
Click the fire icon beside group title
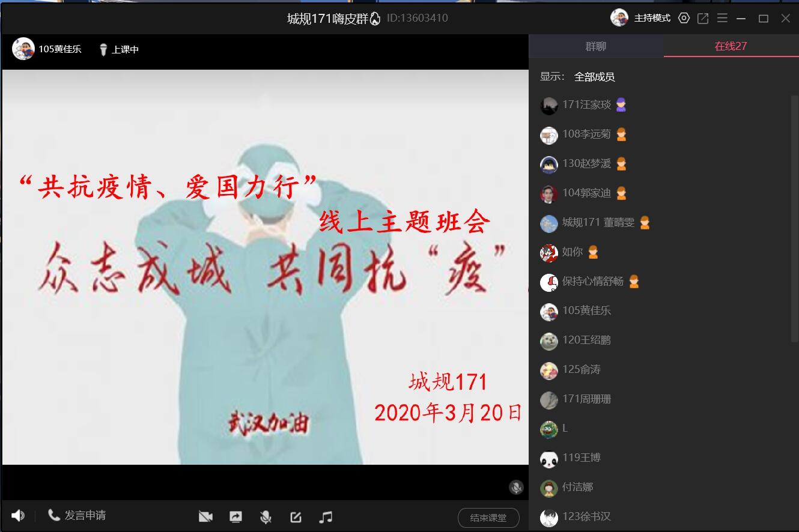pyautogui.click(x=375, y=19)
